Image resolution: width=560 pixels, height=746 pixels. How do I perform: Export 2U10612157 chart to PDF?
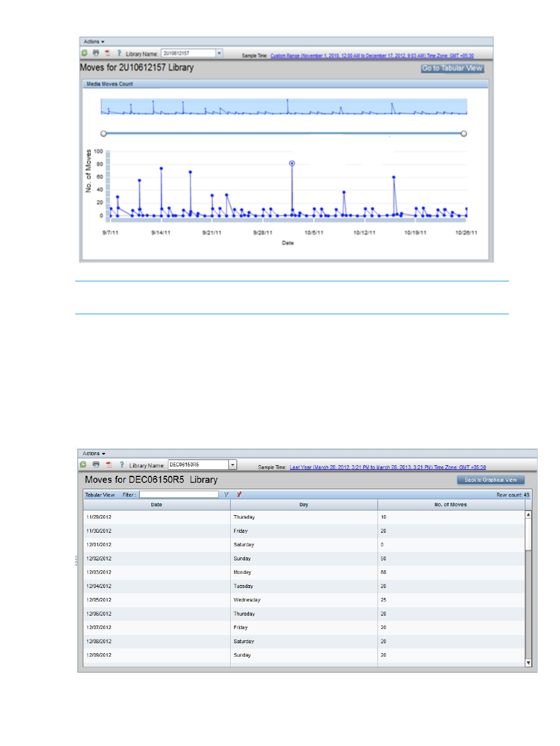click(108, 53)
